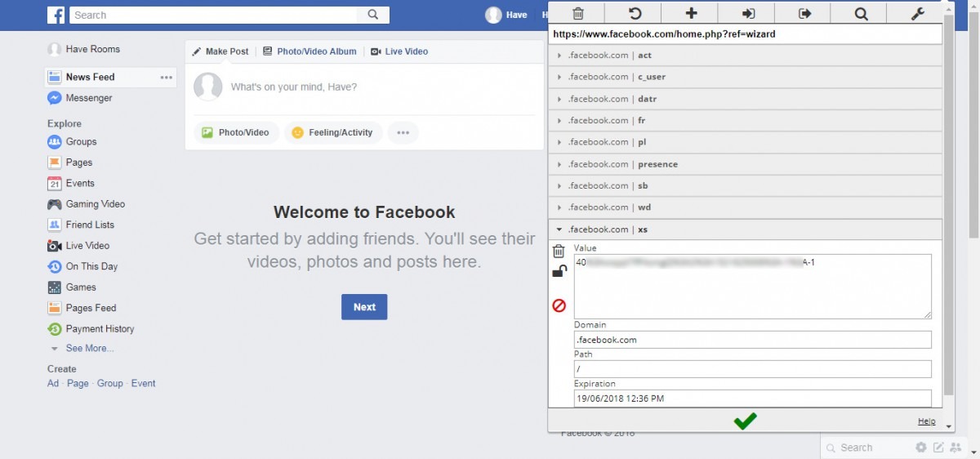Toggle the xs cookie protection lock
Viewport: 980px width, 459px height.
[559, 271]
